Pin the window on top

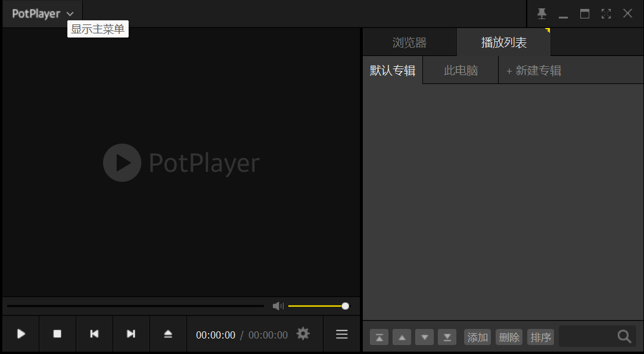point(542,14)
